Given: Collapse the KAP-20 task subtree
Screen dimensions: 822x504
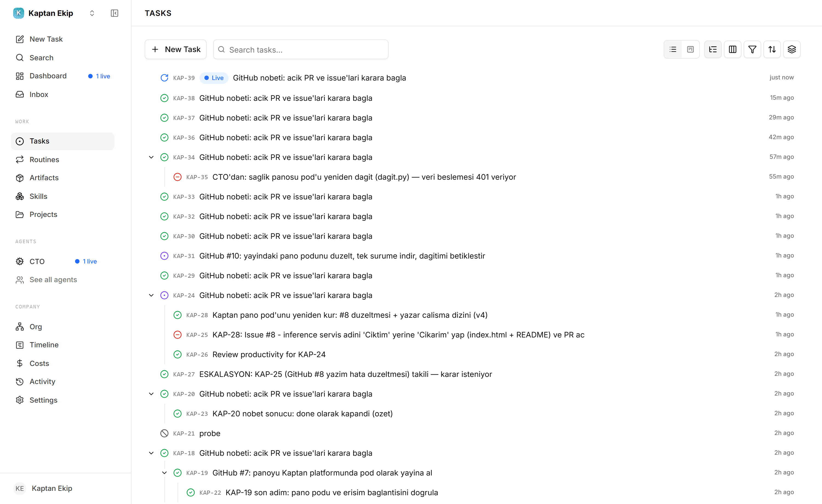Looking at the screenshot, I should coord(151,394).
